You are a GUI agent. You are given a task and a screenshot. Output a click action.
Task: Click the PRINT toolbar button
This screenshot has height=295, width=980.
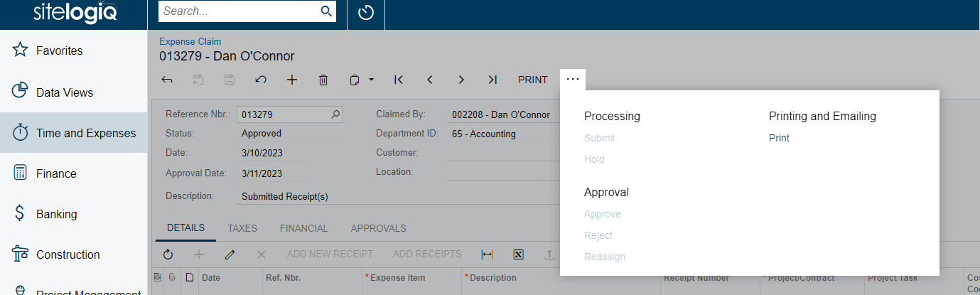point(533,80)
